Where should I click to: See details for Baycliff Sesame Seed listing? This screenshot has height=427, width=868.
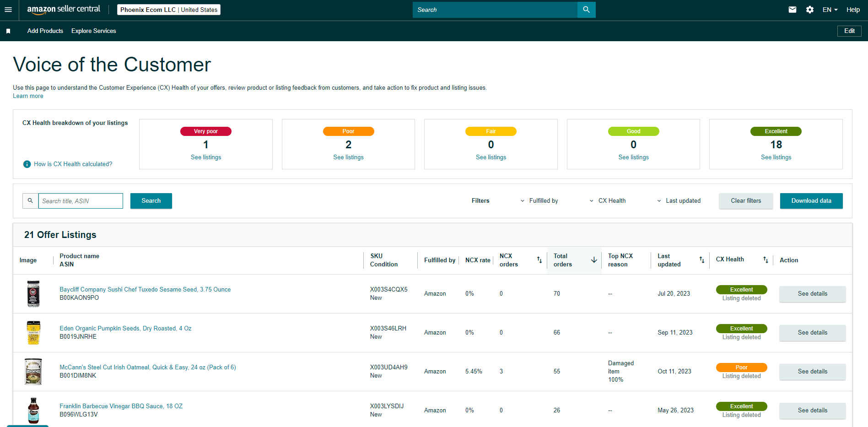point(813,294)
